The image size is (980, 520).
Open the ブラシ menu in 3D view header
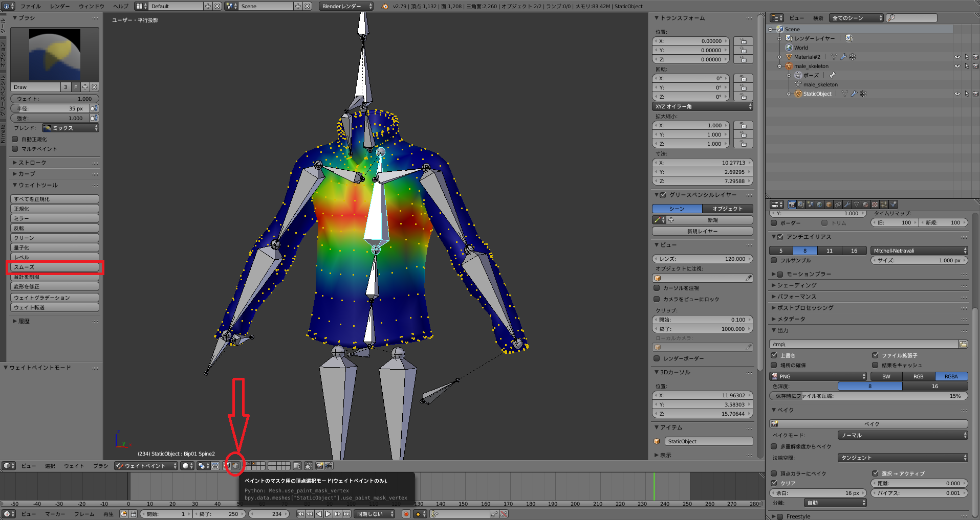(101, 466)
